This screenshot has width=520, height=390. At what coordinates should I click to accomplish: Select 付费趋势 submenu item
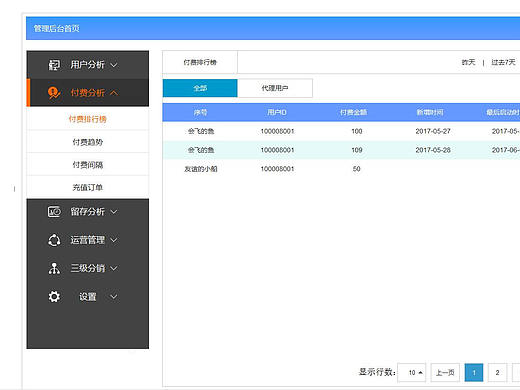pos(88,142)
